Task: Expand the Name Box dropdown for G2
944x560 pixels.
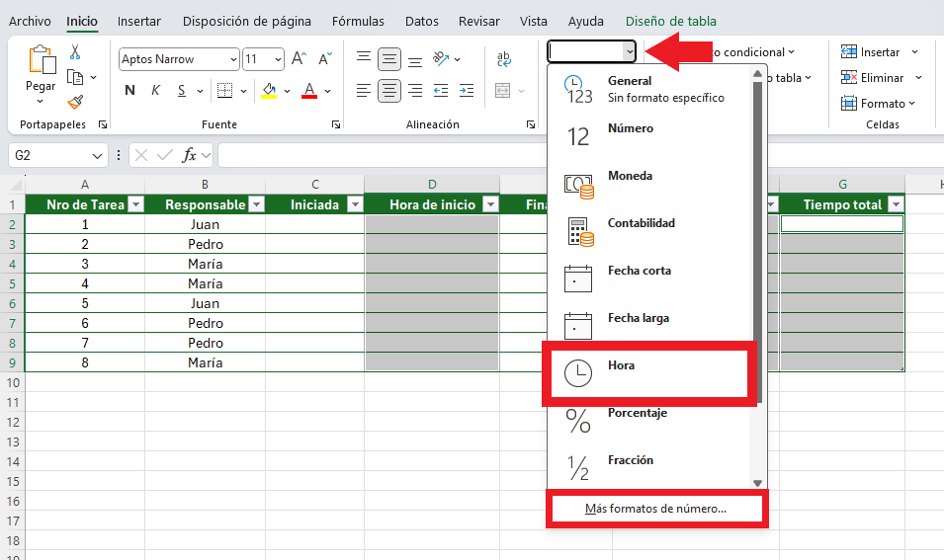Action: [97, 156]
